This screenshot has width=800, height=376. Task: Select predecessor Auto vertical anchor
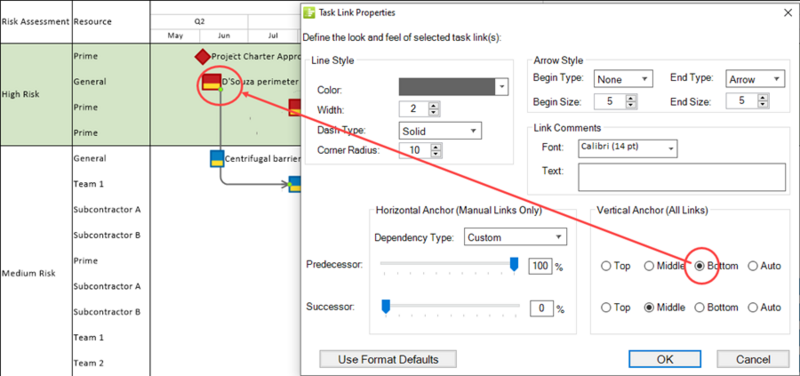pos(753,266)
